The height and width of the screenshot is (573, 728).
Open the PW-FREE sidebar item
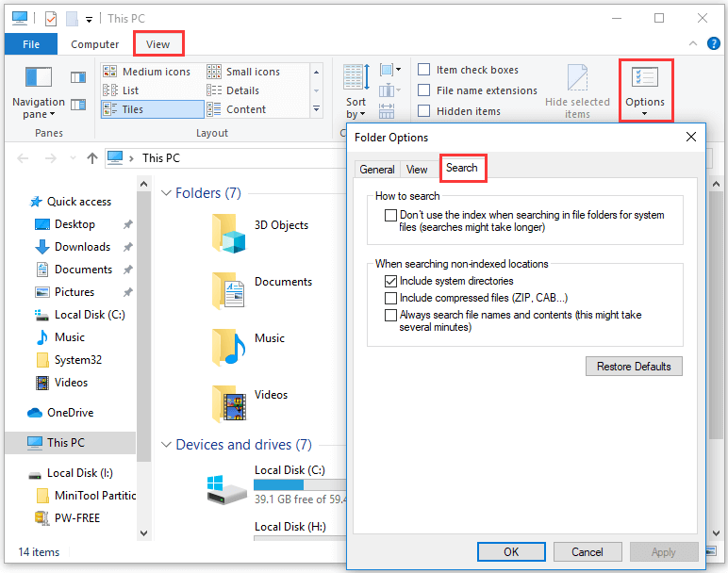[68, 518]
